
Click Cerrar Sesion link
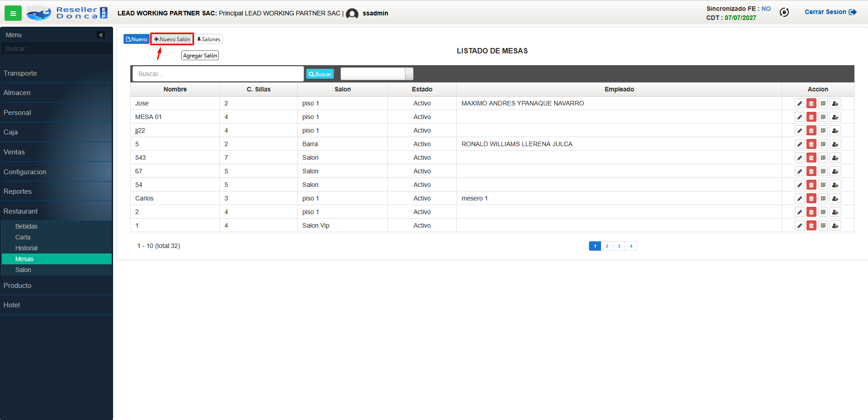(830, 12)
